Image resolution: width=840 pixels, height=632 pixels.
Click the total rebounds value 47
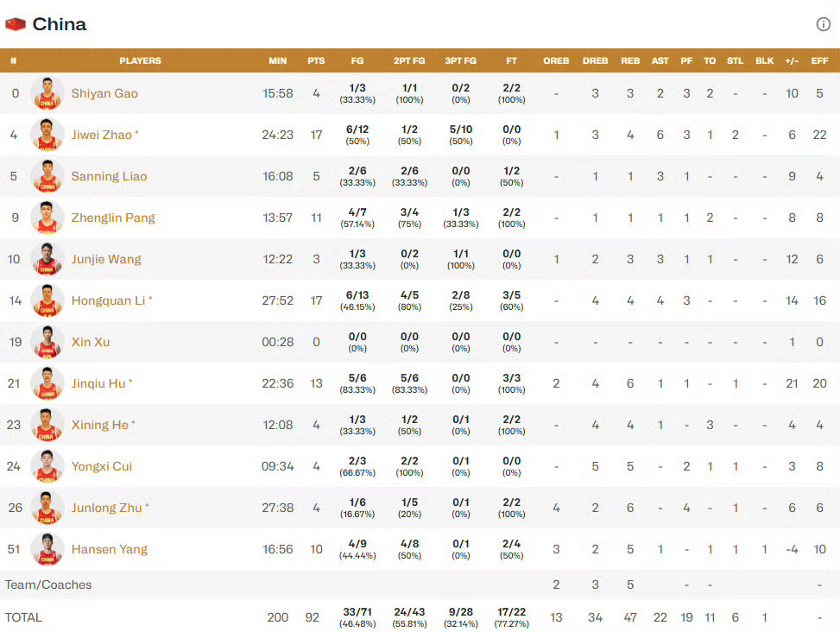click(x=630, y=617)
